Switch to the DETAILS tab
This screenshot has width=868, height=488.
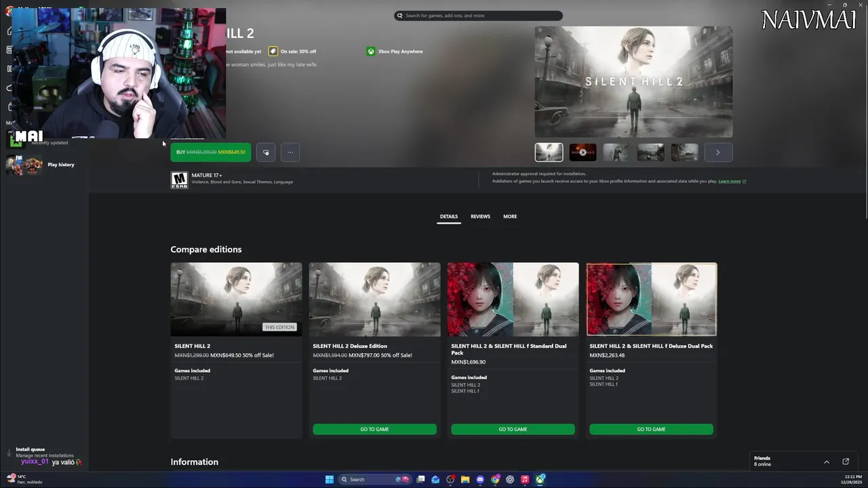[x=449, y=216]
